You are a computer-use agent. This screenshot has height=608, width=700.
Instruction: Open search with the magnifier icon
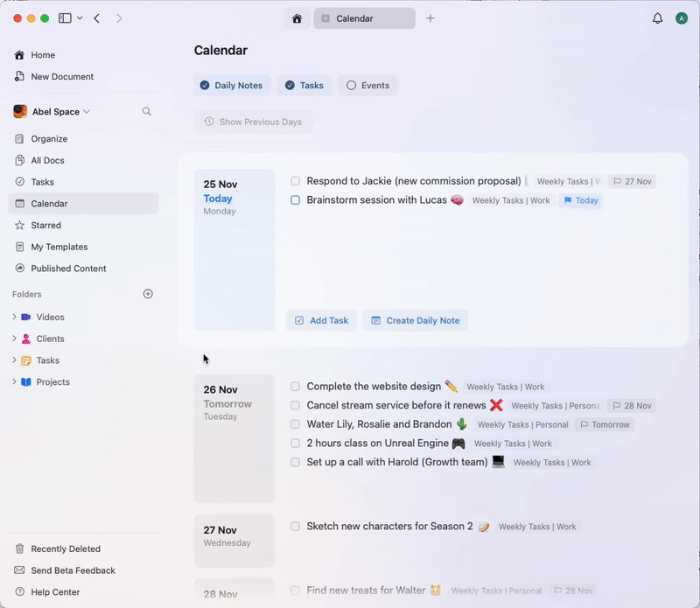coord(146,111)
